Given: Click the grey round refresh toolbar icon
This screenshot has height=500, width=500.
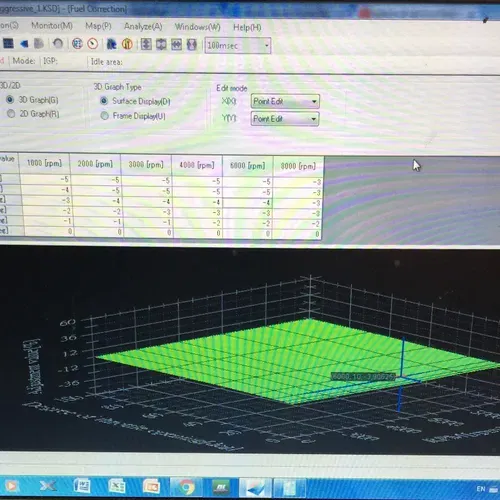Looking at the screenshot, I should [58, 44].
